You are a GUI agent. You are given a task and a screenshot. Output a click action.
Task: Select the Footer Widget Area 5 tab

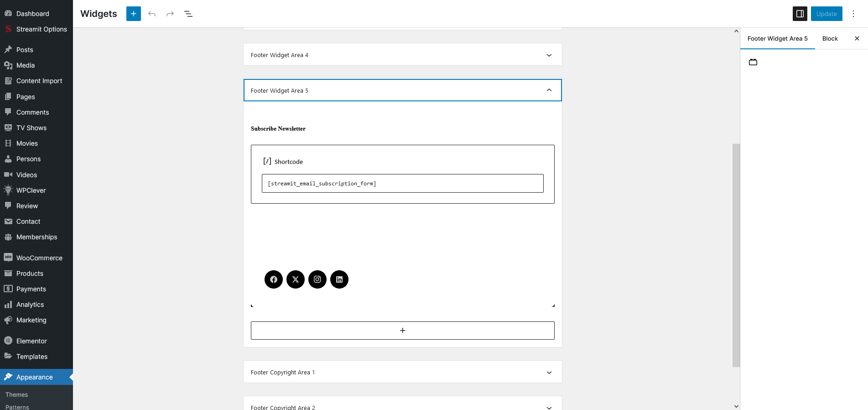coord(777,38)
